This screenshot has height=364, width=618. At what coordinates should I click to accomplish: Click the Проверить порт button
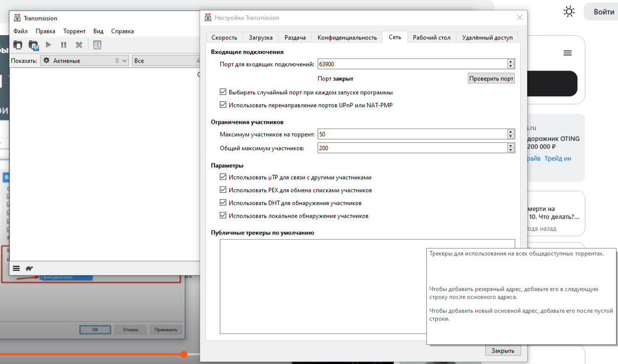pos(491,79)
